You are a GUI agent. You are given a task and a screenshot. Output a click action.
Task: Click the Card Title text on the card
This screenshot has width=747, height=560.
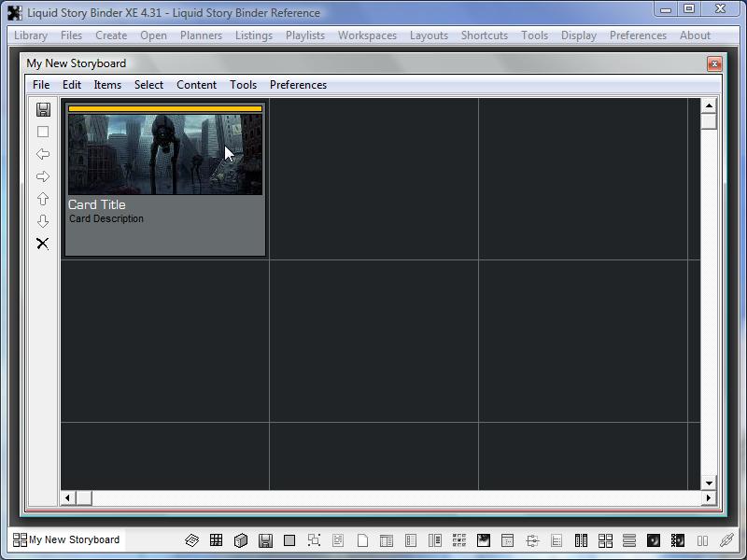(97, 204)
